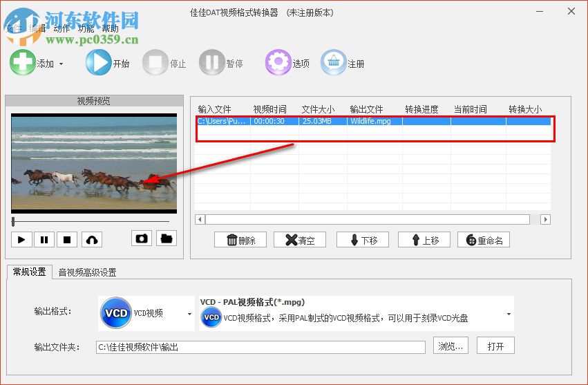
Task: Click the 转换大小 column header
Action: coord(525,110)
